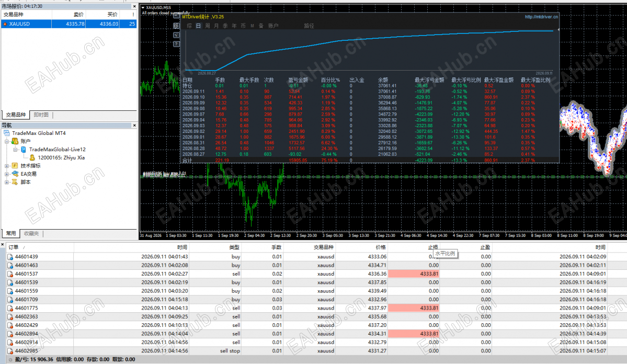Image resolution: width=627 pixels, height=364 pixels.
Task: Expand the 技术指标 tree node
Action: [7, 166]
